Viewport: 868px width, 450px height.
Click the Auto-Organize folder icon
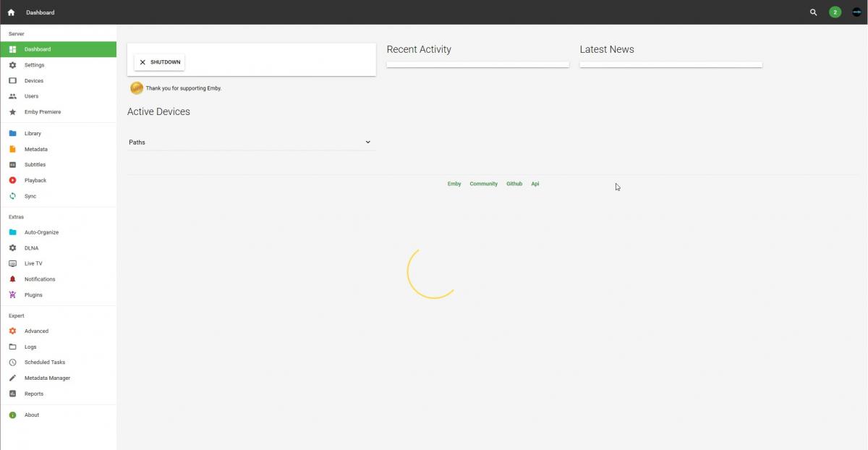tap(12, 232)
